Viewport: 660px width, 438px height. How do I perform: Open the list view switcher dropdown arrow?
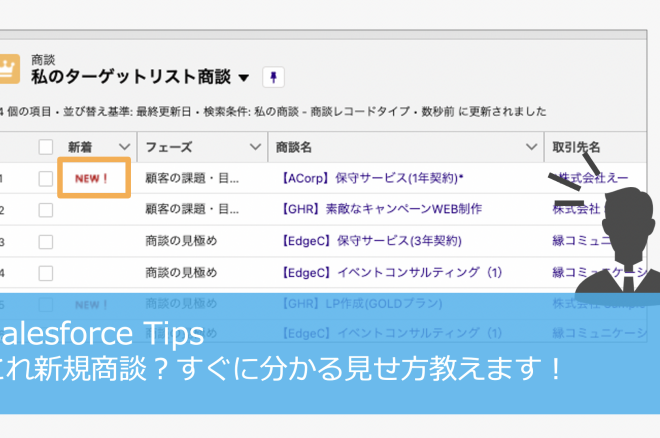243,77
